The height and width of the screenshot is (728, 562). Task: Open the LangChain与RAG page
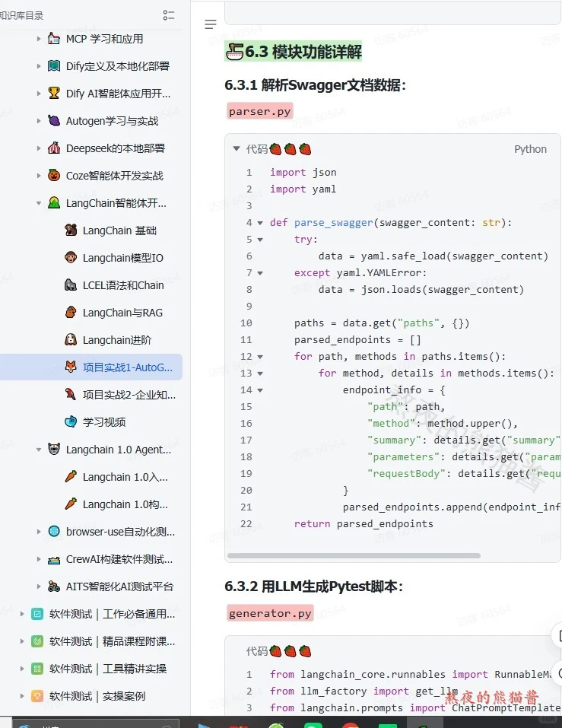(x=122, y=313)
